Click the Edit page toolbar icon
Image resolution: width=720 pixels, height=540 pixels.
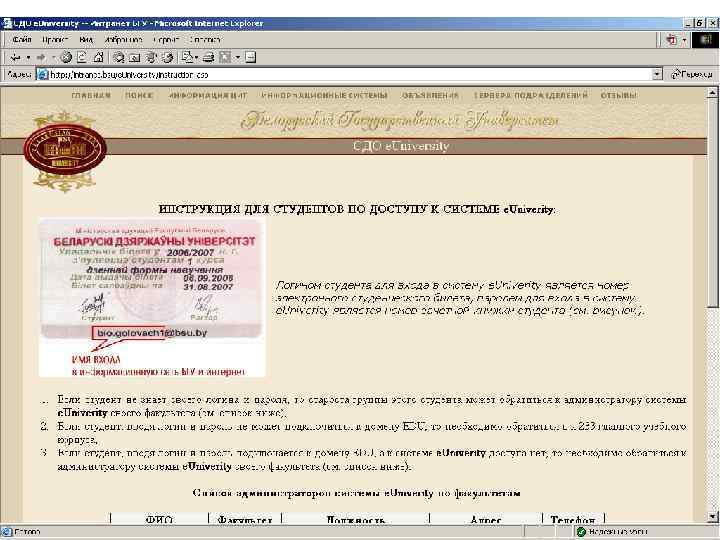[x=225, y=57]
